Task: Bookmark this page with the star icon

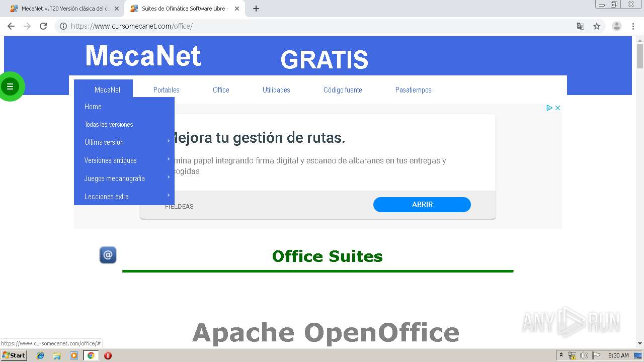Action: tap(597, 26)
